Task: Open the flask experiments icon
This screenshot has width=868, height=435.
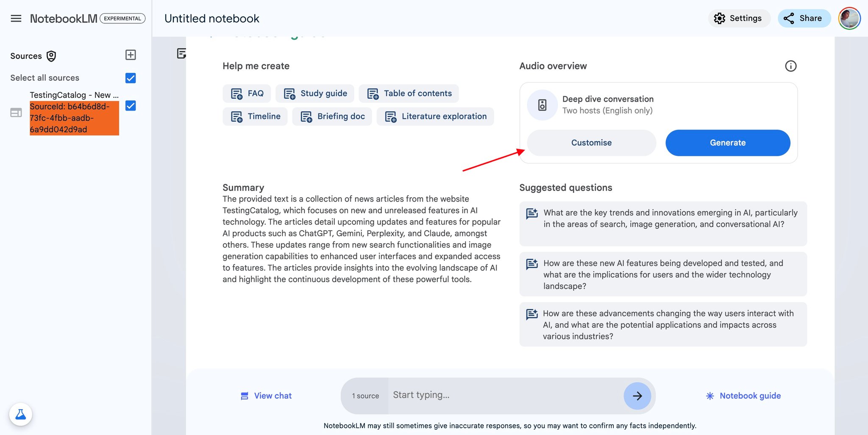Action: tap(21, 414)
